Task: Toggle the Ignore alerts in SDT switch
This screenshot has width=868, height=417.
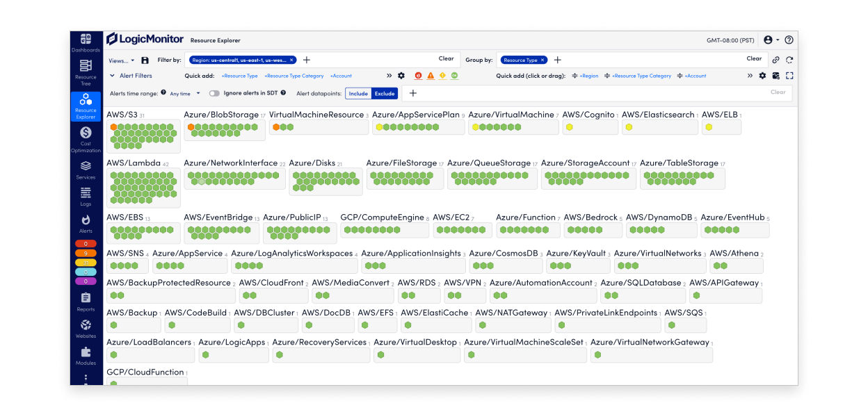Action: click(x=214, y=93)
